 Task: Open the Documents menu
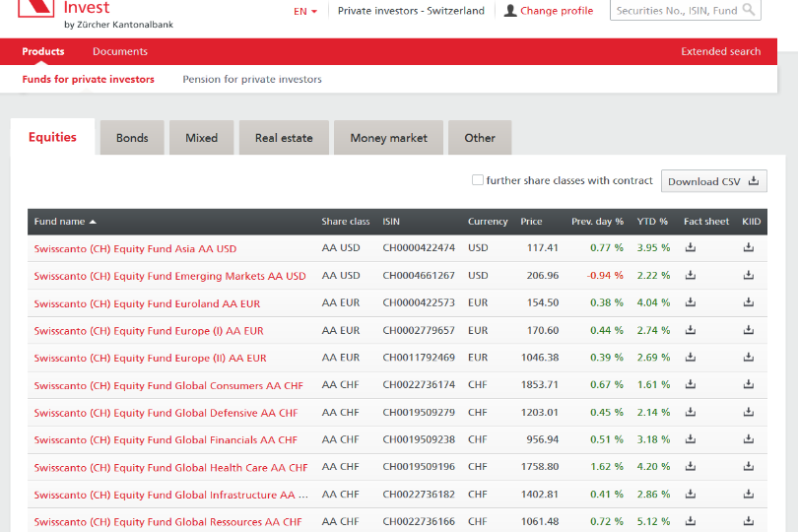(120, 51)
